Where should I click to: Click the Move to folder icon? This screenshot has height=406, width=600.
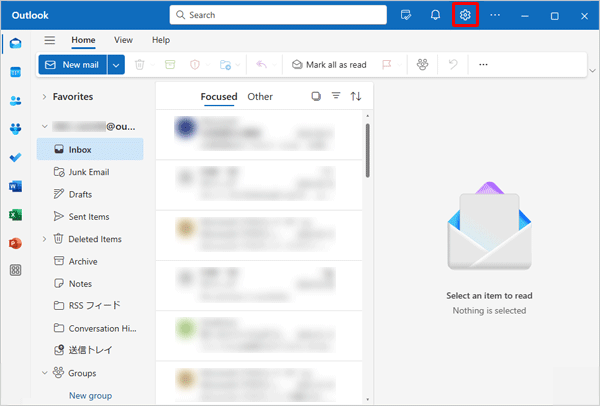[x=225, y=64]
